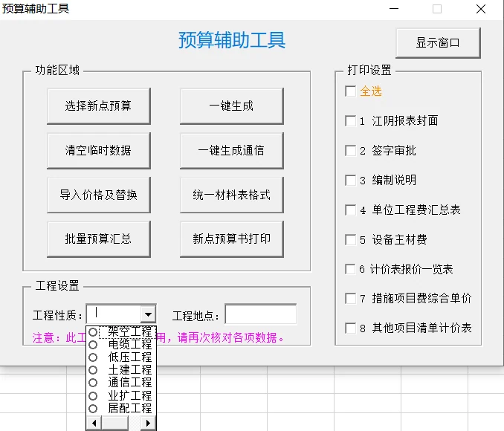
Task: Click the 统一材料表格式 button
Action: point(232,195)
